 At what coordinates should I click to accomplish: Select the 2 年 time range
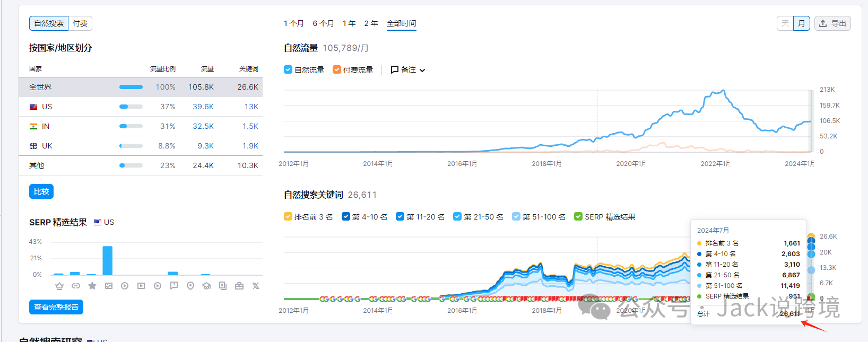click(x=371, y=23)
